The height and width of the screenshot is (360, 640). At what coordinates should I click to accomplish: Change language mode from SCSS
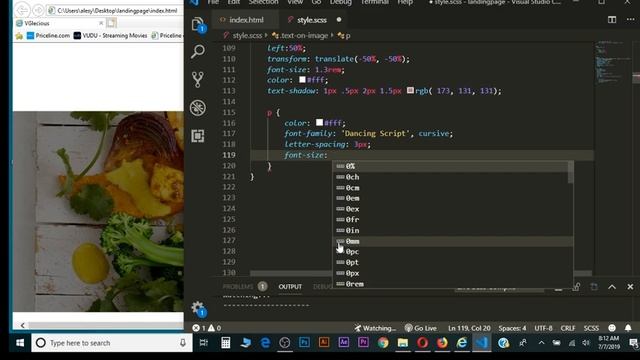coord(591,328)
